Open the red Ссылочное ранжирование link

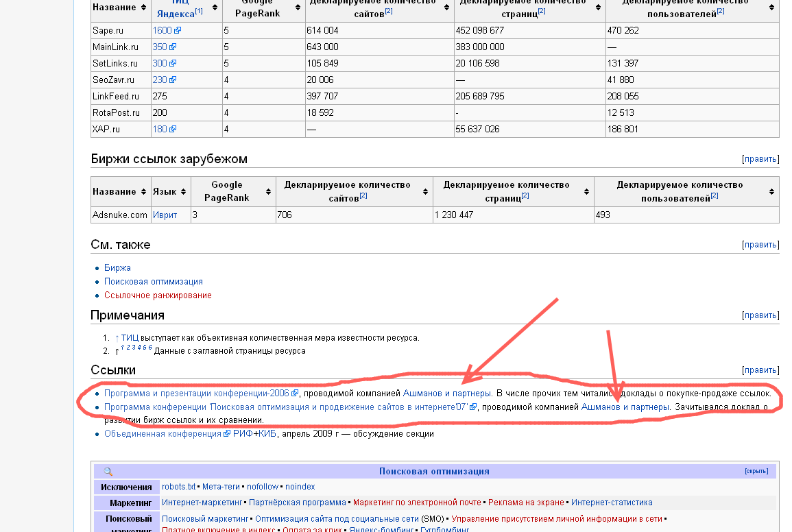pyautogui.click(x=158, y=295)
